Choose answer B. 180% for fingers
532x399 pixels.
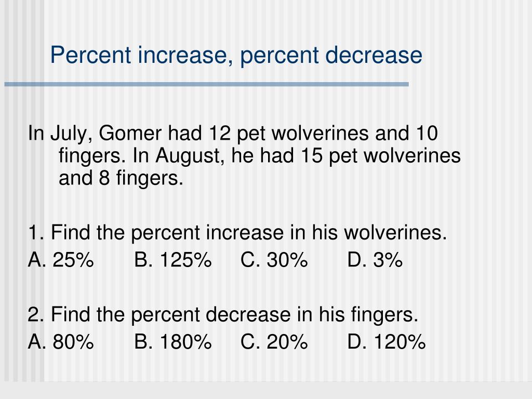172,341
